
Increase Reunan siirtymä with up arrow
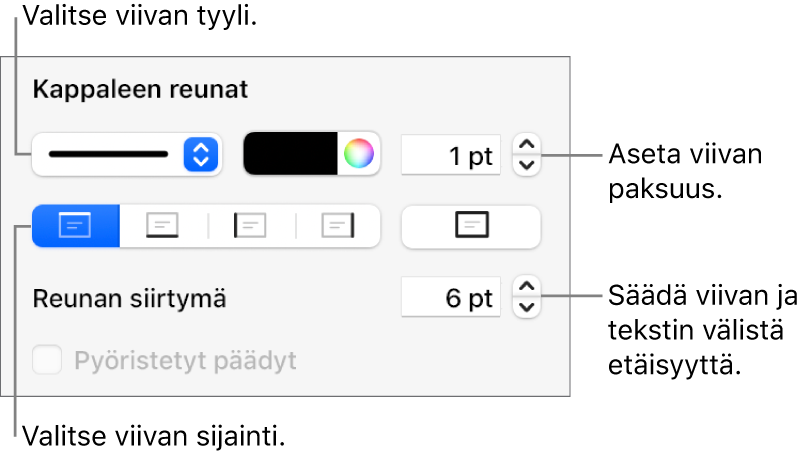(527, 288)
